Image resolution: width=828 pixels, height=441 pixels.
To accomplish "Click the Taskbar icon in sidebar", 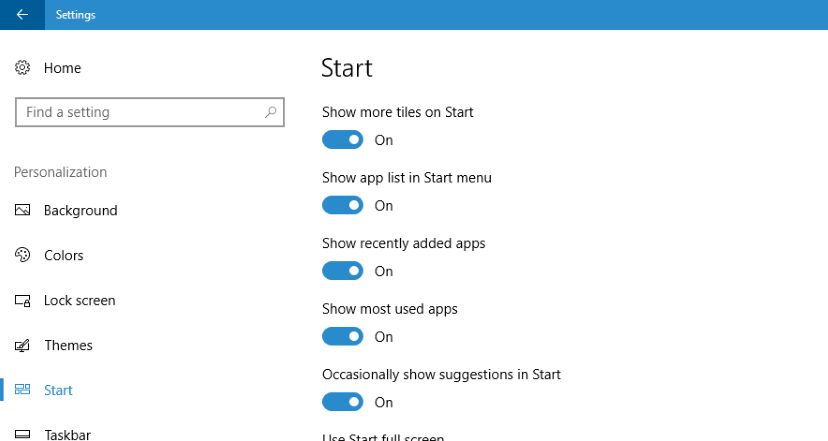I will 22,435.
